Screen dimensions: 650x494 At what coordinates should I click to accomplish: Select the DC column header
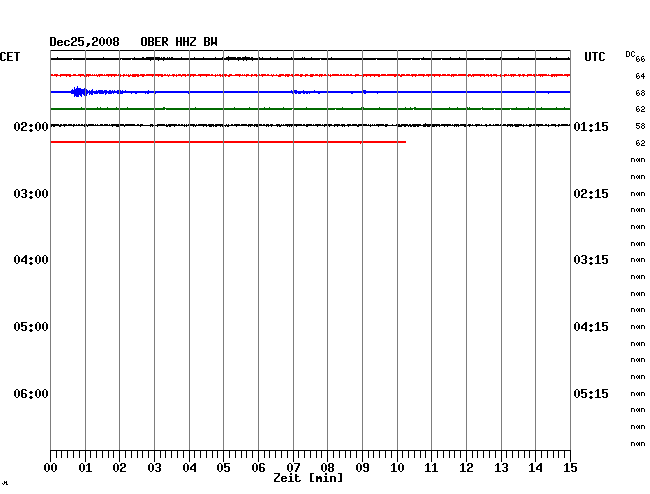[630, 54]
